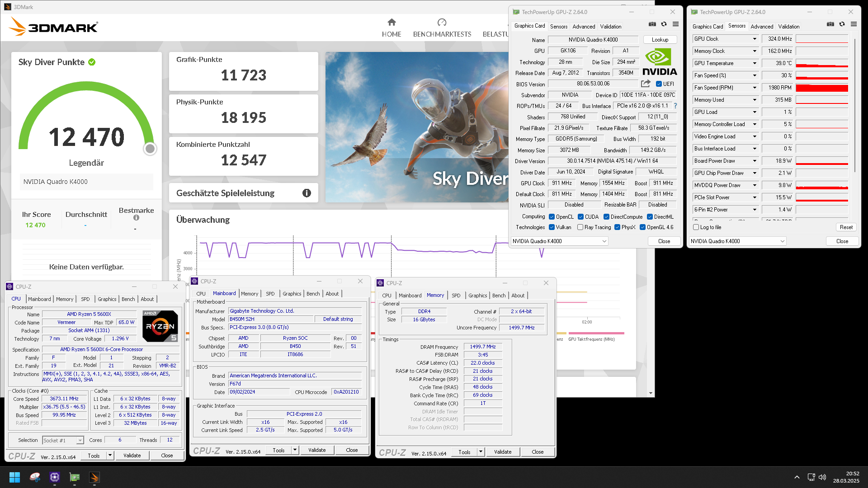868x488 pixels.
Task: Click Validate in CPU-Z Mainboard window
Action: pyautogui.click(x=317, y=450)
